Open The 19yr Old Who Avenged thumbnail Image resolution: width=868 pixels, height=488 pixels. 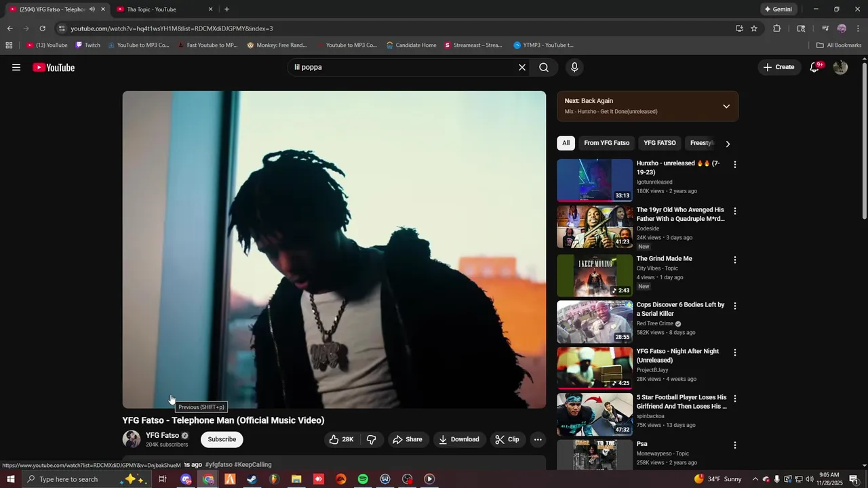click(595, 227)
